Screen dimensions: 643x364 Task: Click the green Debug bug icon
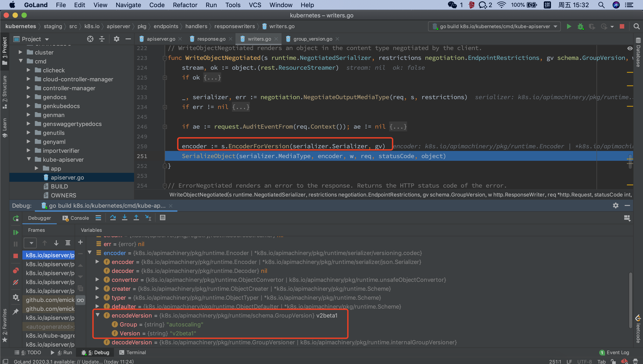pyautogui.click(x=580, y=27)
